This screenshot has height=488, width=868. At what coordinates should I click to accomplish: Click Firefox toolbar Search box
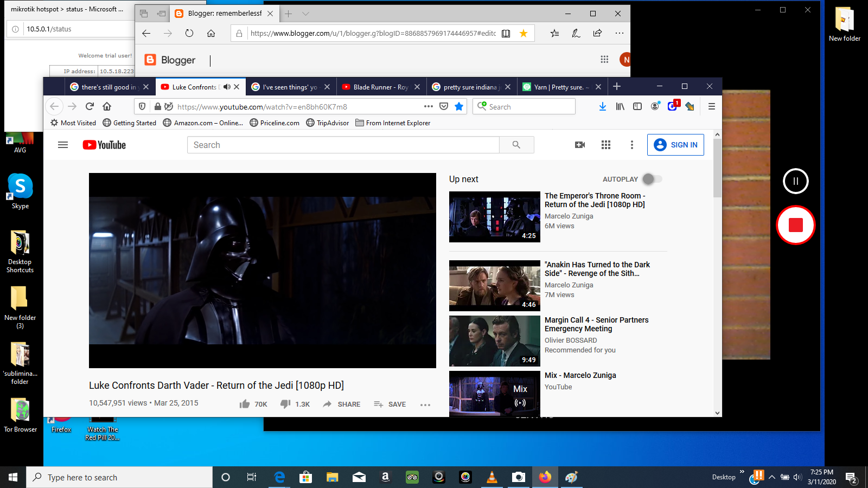click(x=524, y=106)
